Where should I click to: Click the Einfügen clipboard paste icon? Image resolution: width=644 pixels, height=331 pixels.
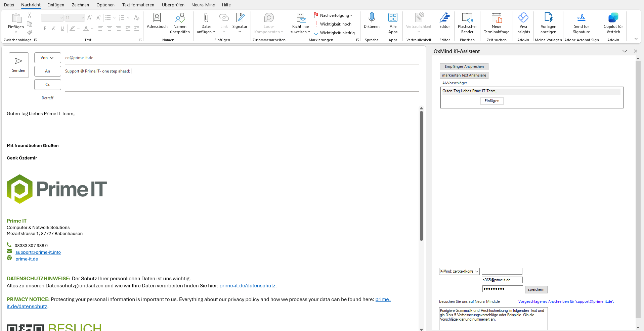point(16,18)
